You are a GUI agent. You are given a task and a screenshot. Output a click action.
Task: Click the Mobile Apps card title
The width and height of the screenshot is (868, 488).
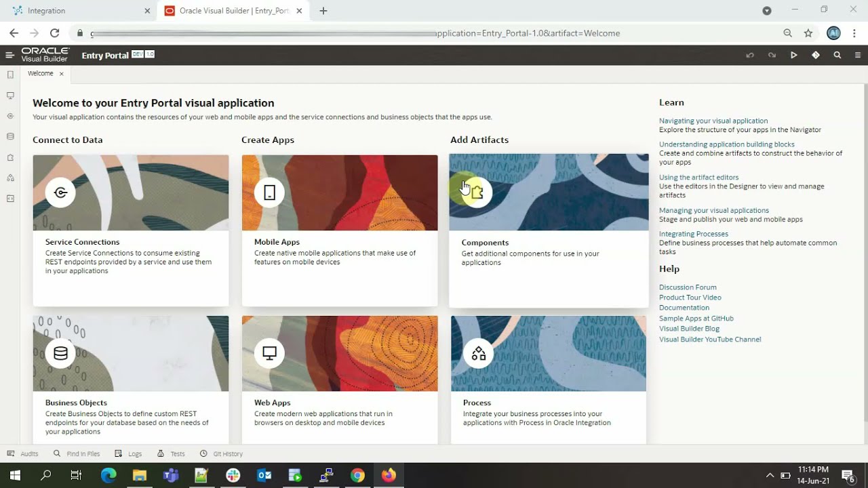(277, 242)
